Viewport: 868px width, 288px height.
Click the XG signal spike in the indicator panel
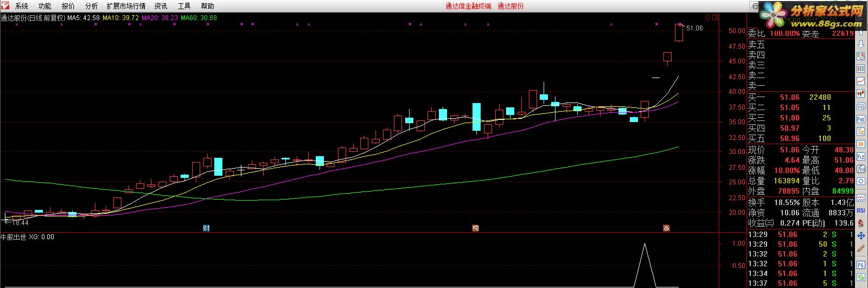pos(644,265)
